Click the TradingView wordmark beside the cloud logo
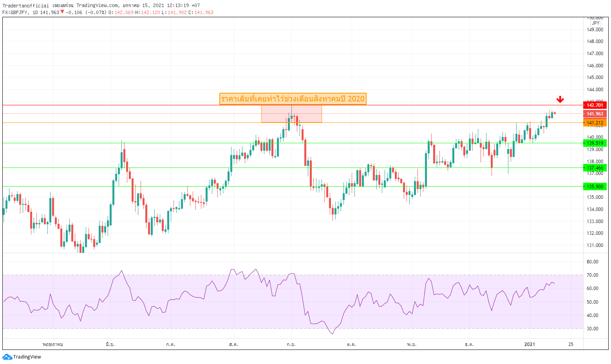The image size is (611, 364). tap(27, 357)
